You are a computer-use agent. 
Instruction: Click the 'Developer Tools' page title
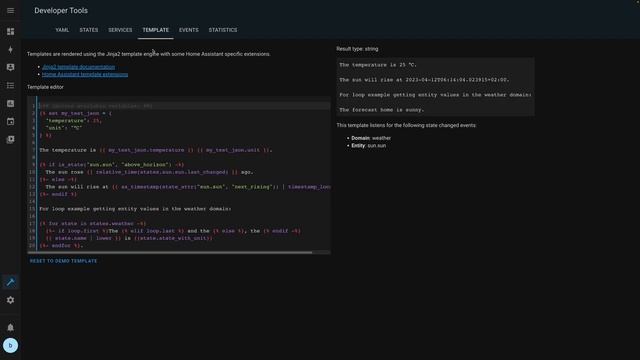(61, 11)
